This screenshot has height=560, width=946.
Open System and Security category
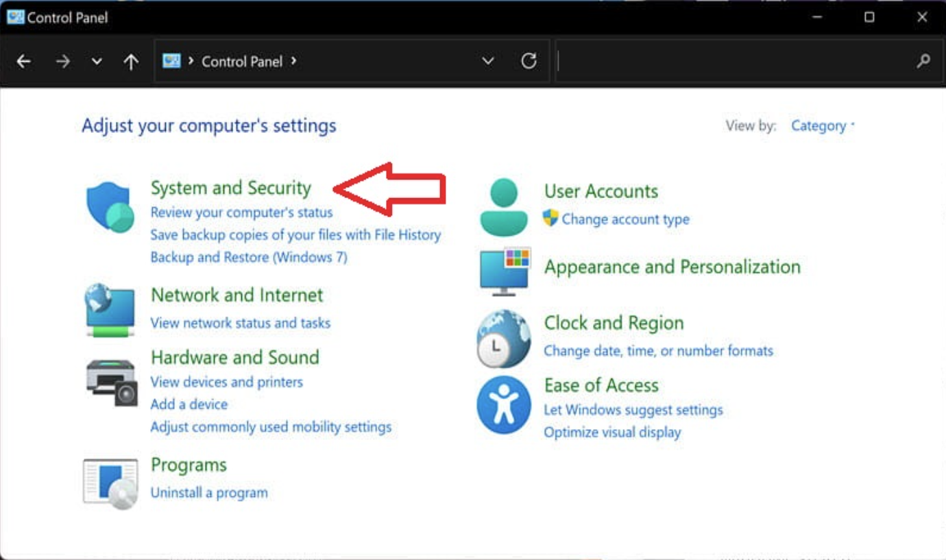point(231,188)
